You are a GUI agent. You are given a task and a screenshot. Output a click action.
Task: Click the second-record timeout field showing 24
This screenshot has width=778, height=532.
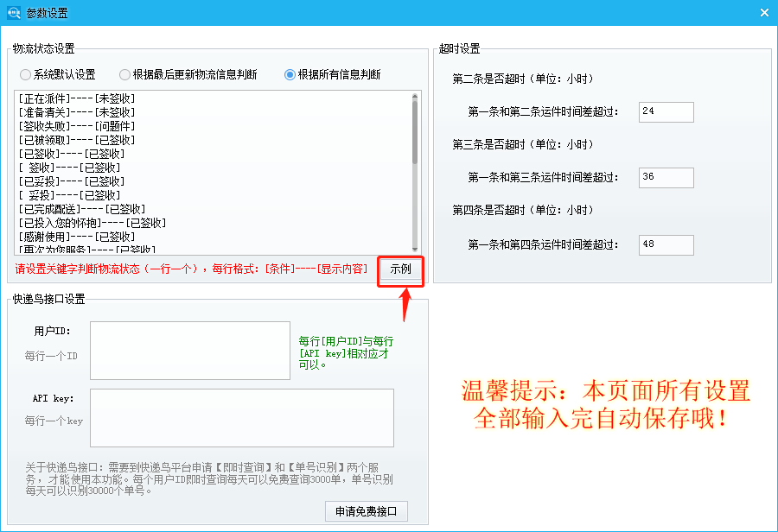click(666, 112)
